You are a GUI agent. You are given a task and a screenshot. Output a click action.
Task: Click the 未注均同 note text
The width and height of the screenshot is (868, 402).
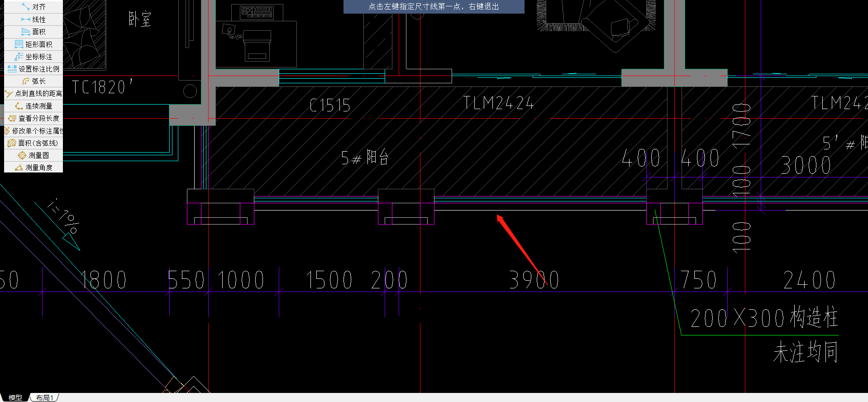point(806,352)
